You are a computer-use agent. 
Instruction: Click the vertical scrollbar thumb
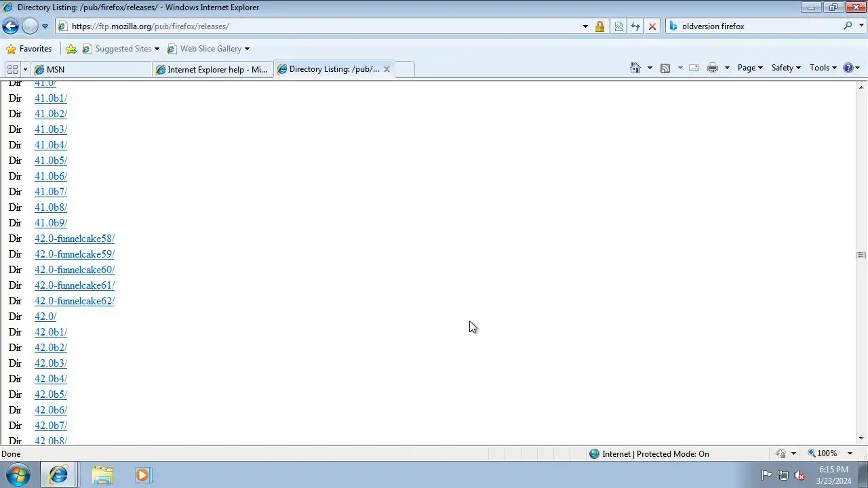point(861,255)
